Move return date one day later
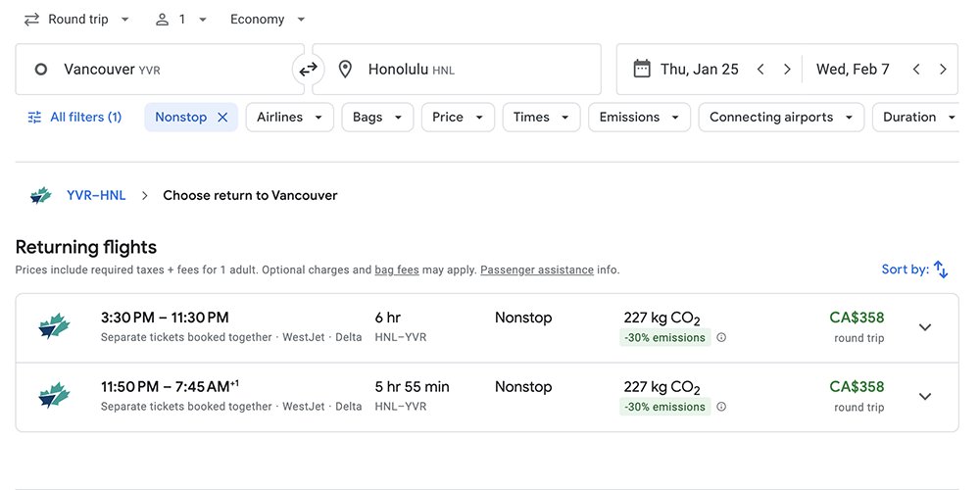Viewport: 980px width, 490px height. 943,70
